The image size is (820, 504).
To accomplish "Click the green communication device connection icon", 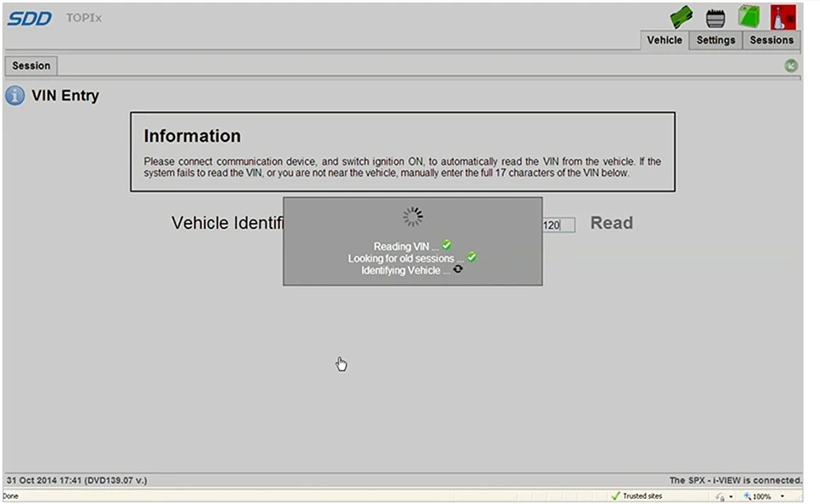I will (x=682, y=17).
